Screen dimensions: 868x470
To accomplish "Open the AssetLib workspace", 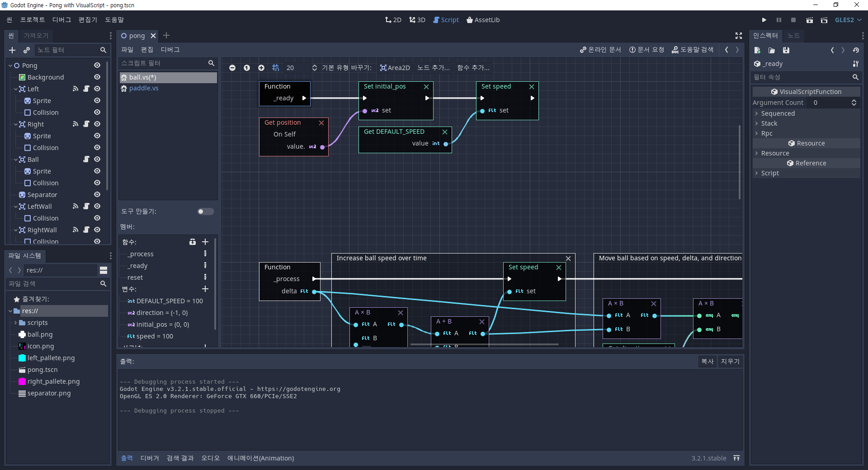I will [x=483, y=20].
